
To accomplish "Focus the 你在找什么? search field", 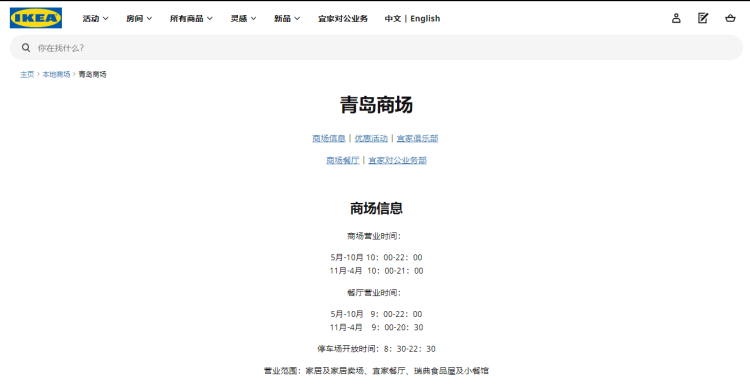I will click(376, 47).
